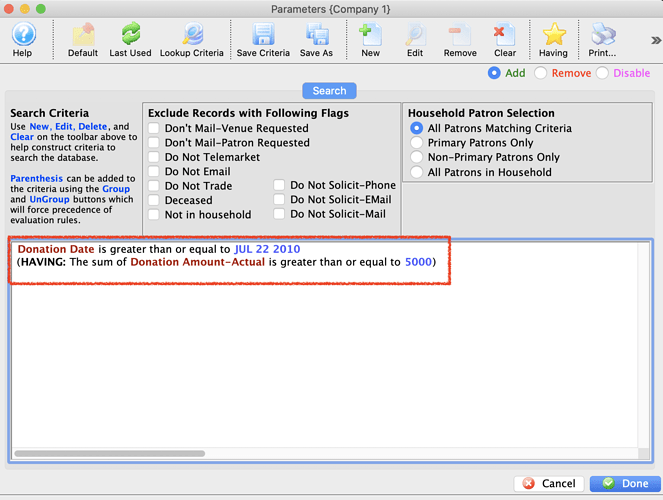
Task: Clear all criteria using toolbar
Action: pos(505,40)
